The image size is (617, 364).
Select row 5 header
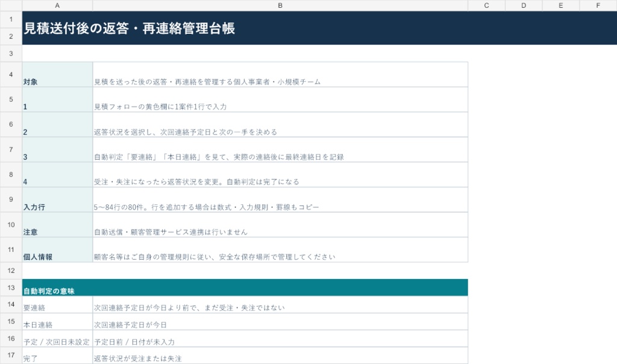[x=11, y=99]
